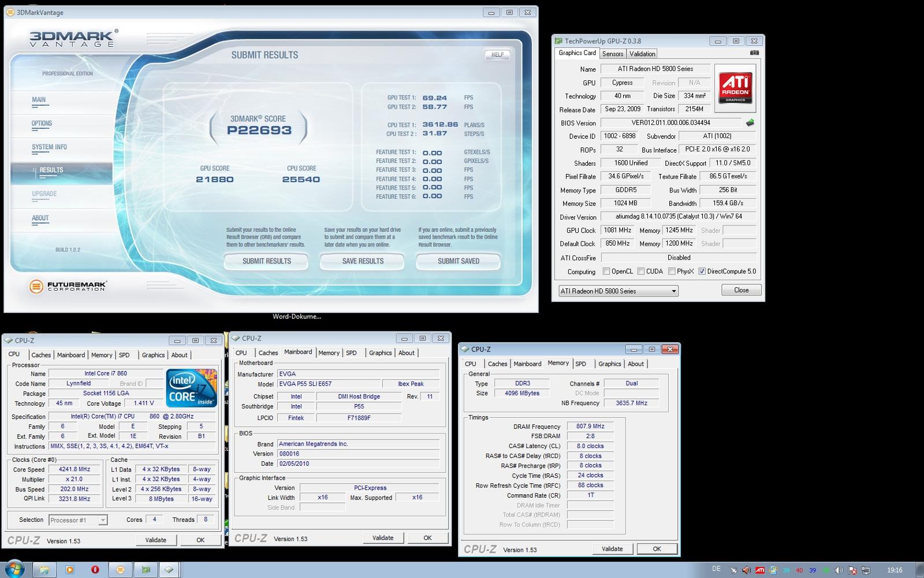Click the GPU-Z Close button
This screenshot has height=578, width=924.
point(742,290)
